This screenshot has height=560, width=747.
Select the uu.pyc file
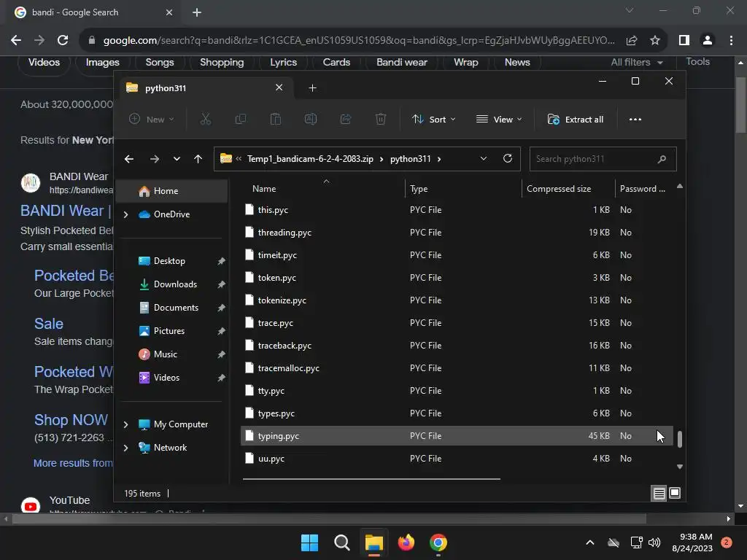point(457,459)
